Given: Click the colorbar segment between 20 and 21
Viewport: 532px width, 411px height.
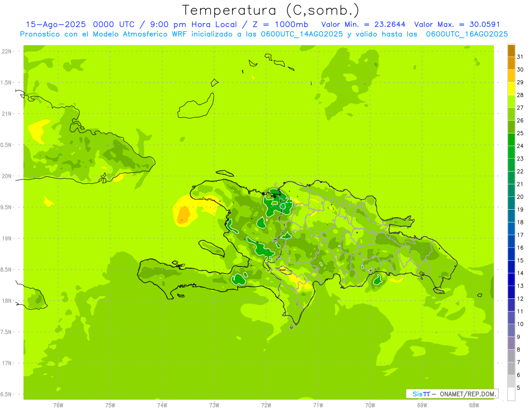Looking at the screenshot, I should click(x=511, y=191).
